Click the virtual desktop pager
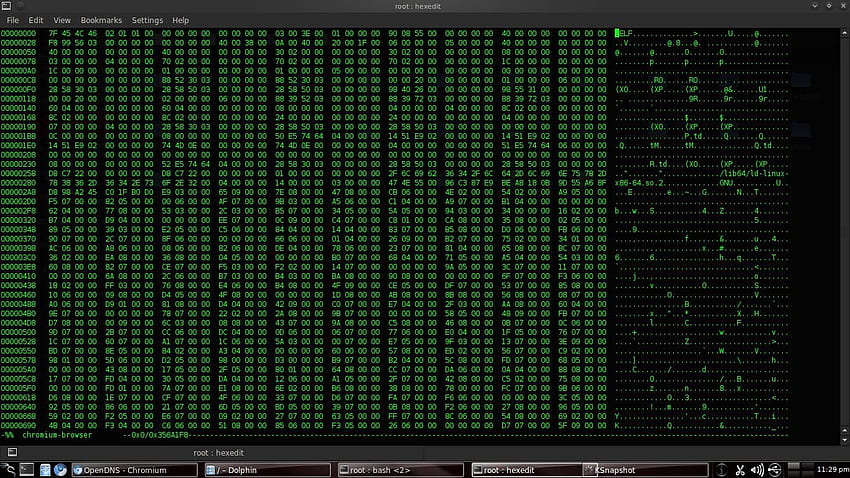 pyautogui.click(x=800, y=470)
